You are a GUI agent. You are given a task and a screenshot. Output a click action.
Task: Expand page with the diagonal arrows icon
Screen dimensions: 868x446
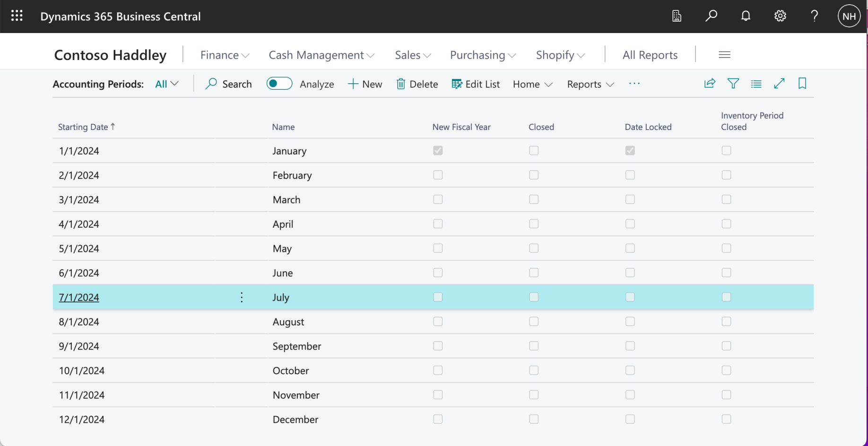point(779,84)
